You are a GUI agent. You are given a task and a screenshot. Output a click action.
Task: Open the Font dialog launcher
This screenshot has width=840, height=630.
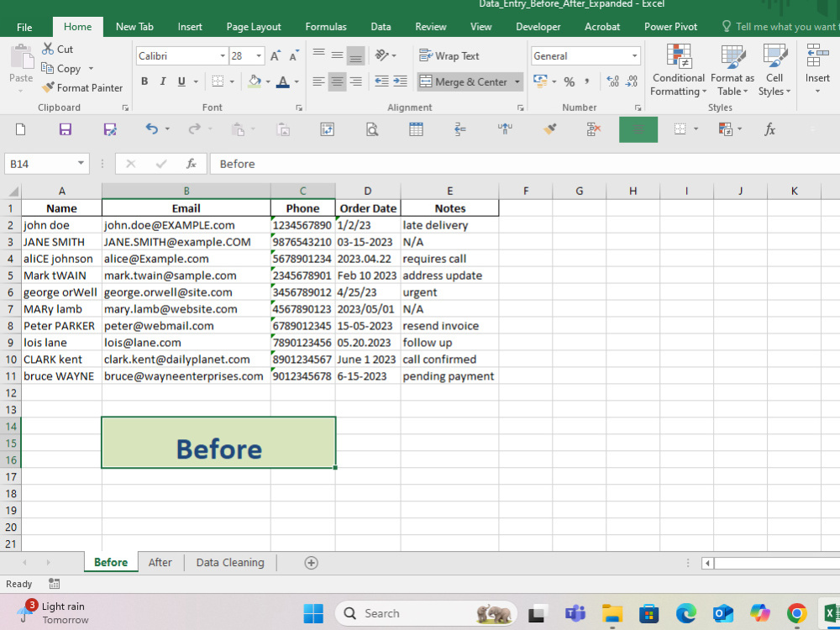point(299,108)
